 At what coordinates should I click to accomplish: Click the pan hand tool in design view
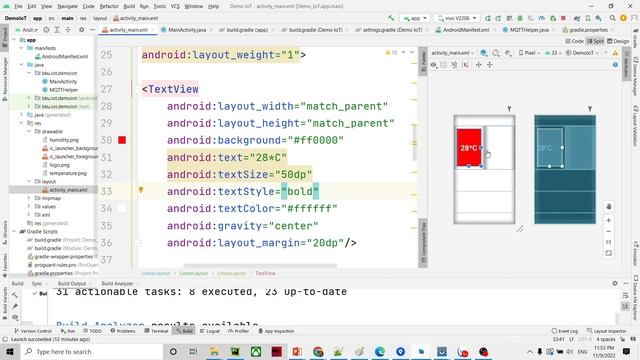pos(608,206)
